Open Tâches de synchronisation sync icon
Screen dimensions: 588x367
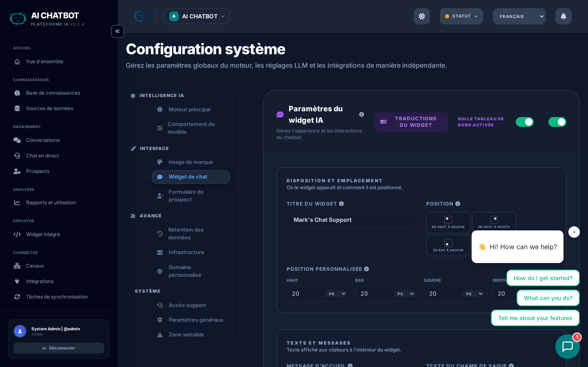click(x=17, y=297)
